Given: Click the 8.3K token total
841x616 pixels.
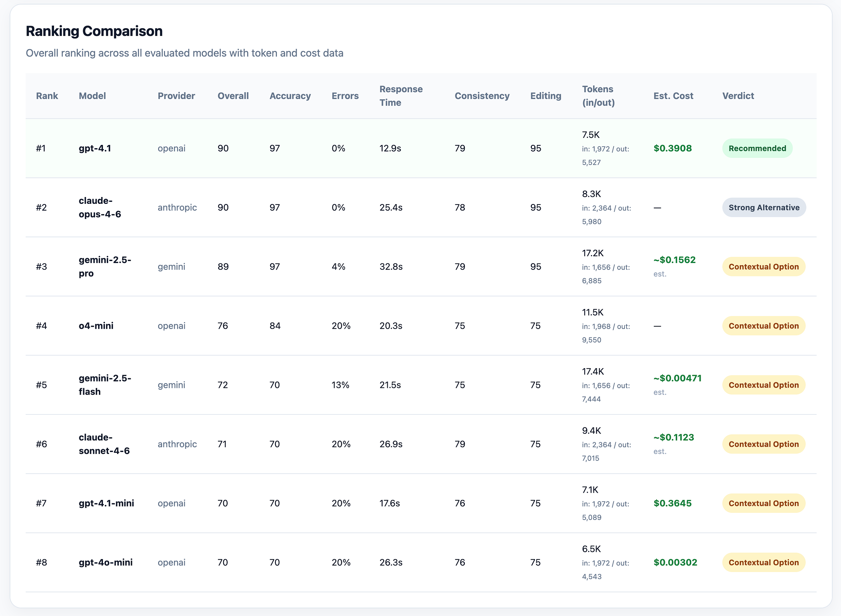Looking at the screenshot, I should pyautogui.click(x=592, y=194).
